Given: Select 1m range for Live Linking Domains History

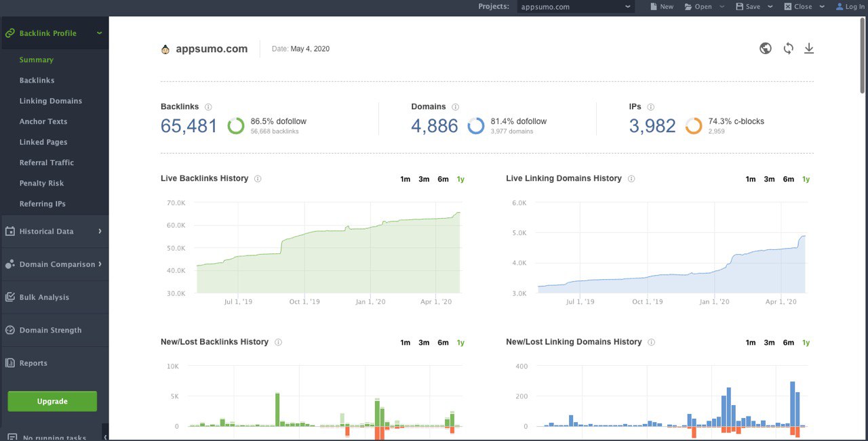Looking at the screenshot, I should coord(751,180).
